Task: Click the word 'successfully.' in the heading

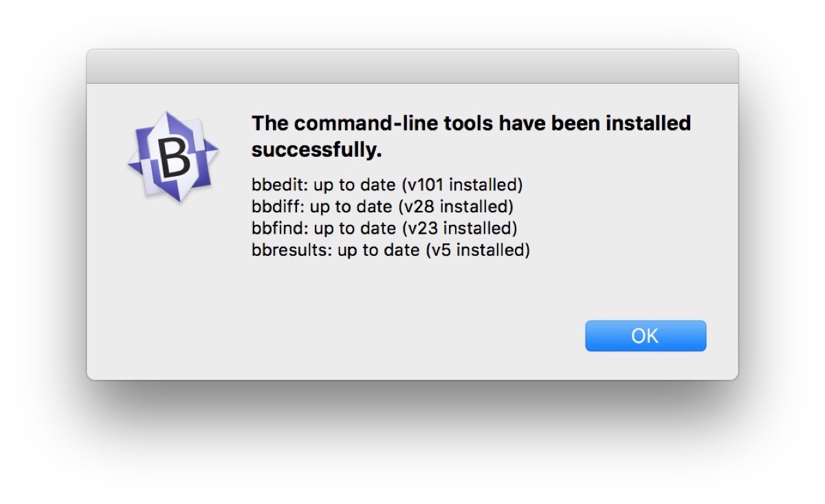Action: 316,149
